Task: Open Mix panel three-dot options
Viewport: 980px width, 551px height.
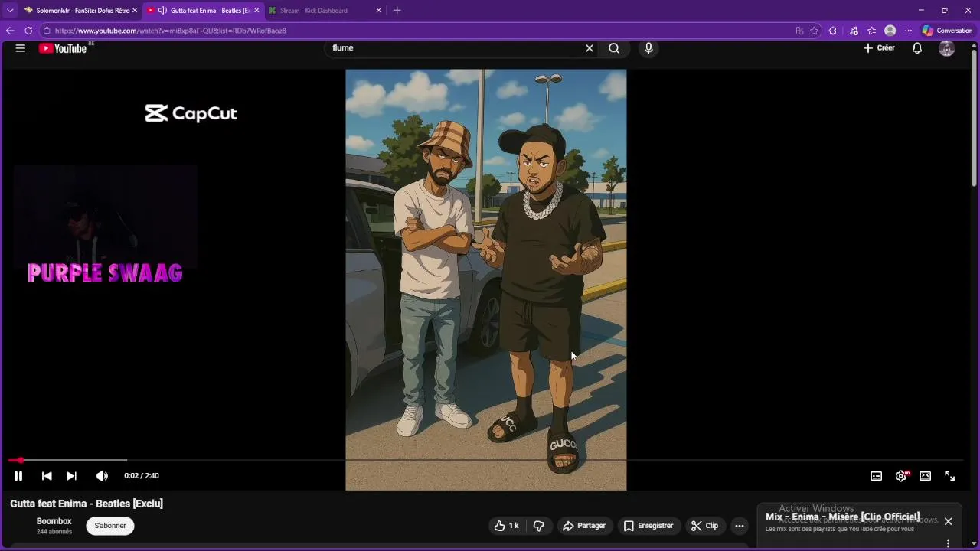Action: tap(948, 543)
